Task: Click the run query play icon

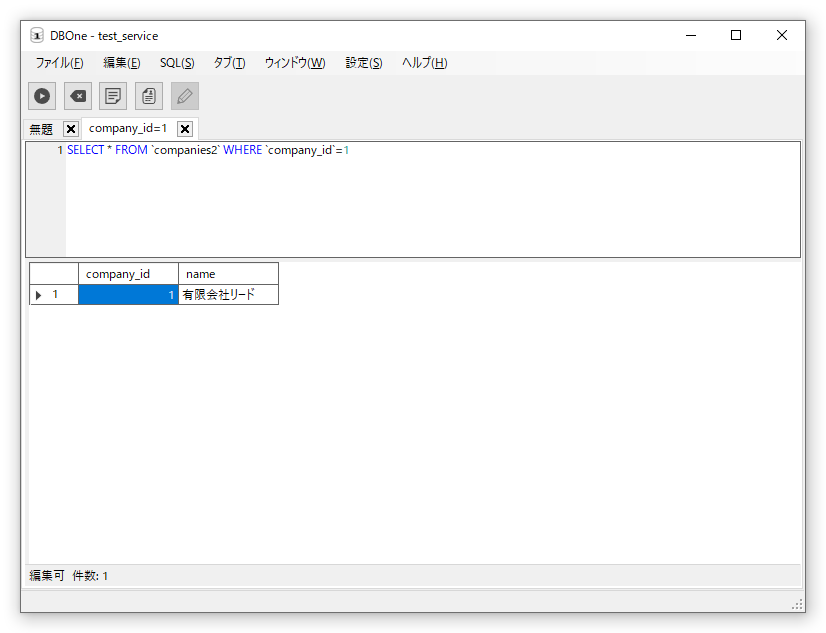Action: click(x=42, y=96)
